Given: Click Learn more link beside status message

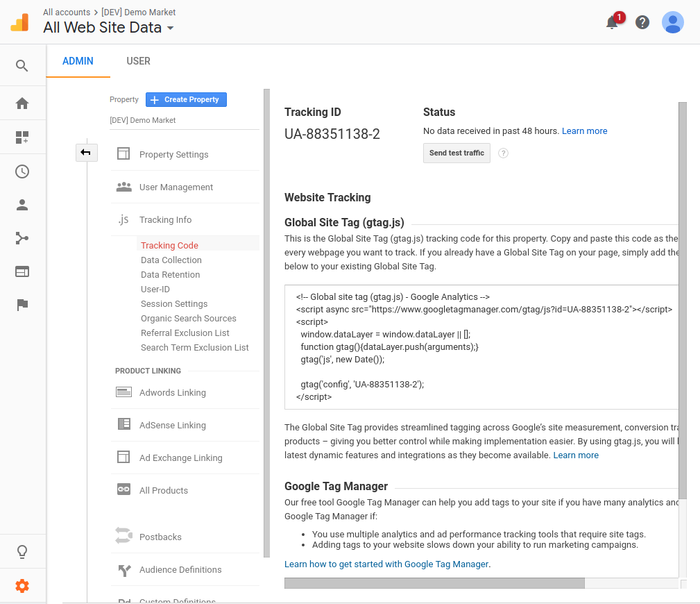Looking at the screenshot, I should 584,131.
